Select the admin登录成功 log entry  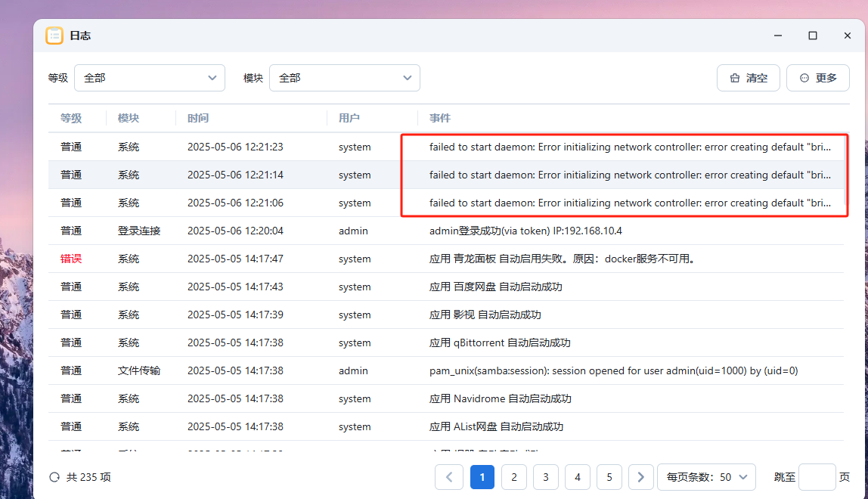click(446, 231)
